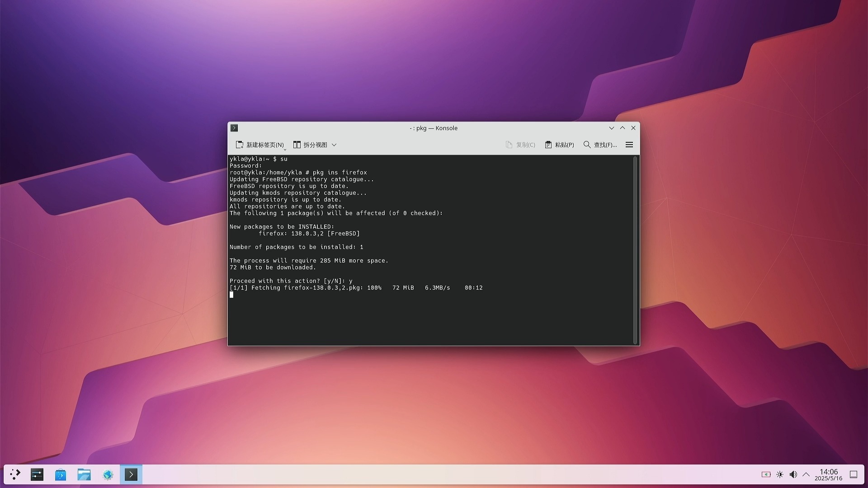
Task: Click the '- : pkg — Konsole' title bar
Action: tap(433, 128)
